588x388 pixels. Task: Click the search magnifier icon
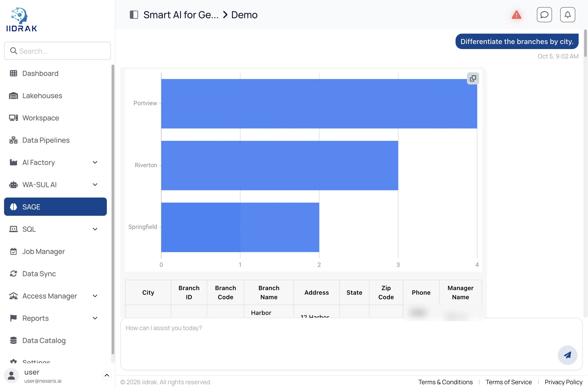13,51
